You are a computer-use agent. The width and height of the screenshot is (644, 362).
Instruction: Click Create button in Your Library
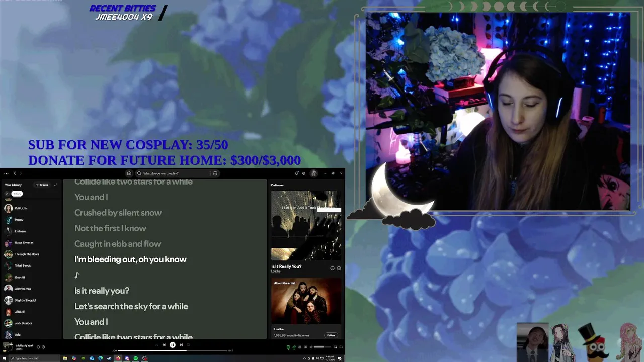(42, 185)
